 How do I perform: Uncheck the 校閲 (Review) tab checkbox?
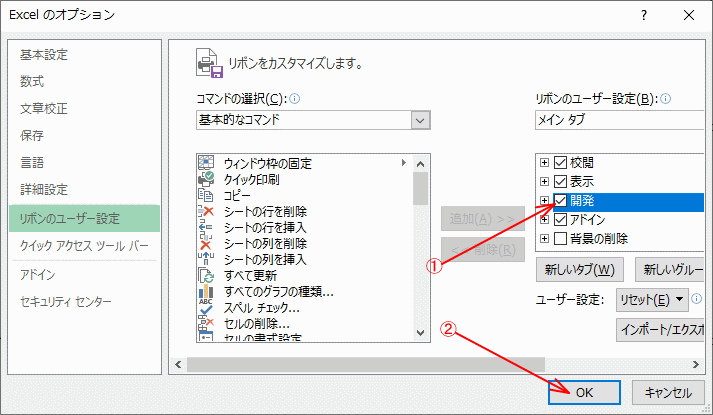(560, 163)
